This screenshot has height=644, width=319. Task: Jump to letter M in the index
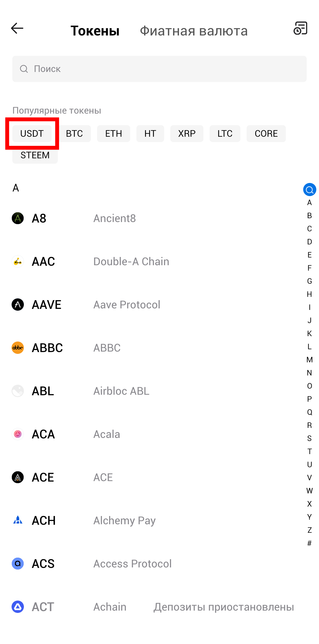pyautogui.click(x=309, y=360)
